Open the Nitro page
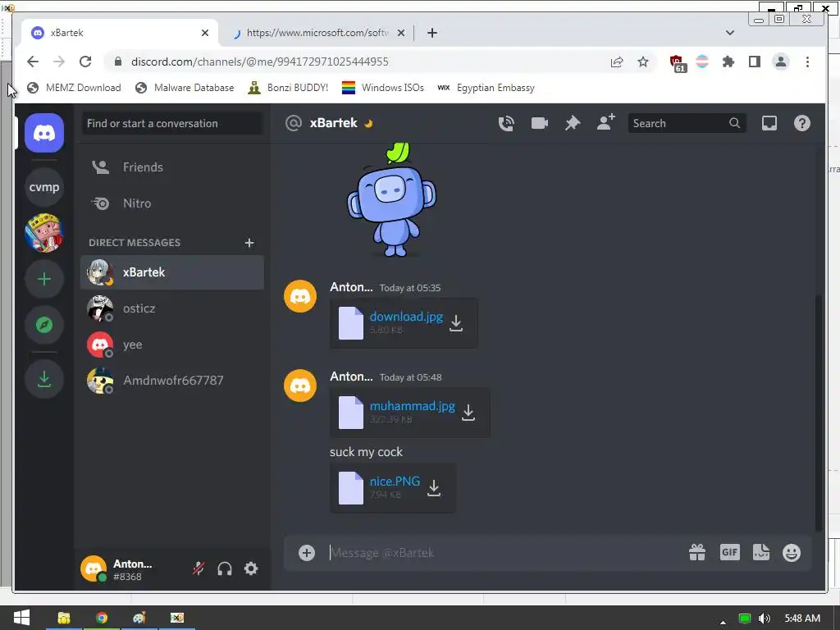 coord(172,203)
